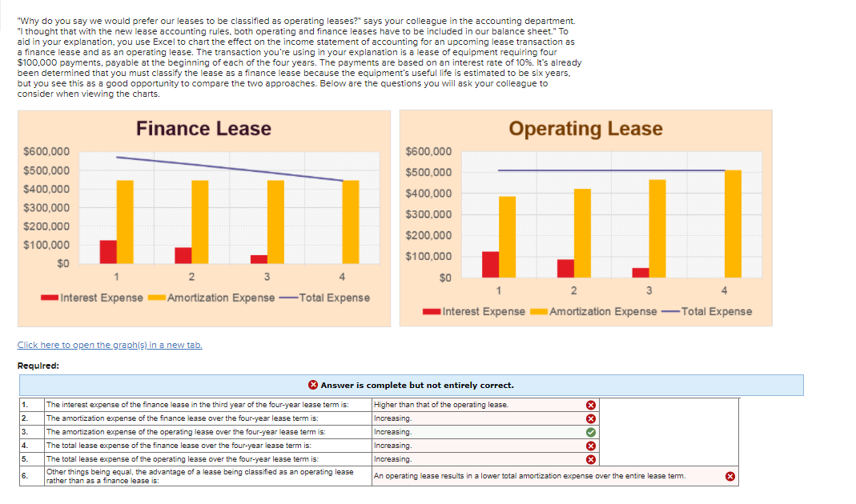Click the Finance Lease Interest Expense red legend swatch
This screenshot has width=856, height=504.
[50, 298]
